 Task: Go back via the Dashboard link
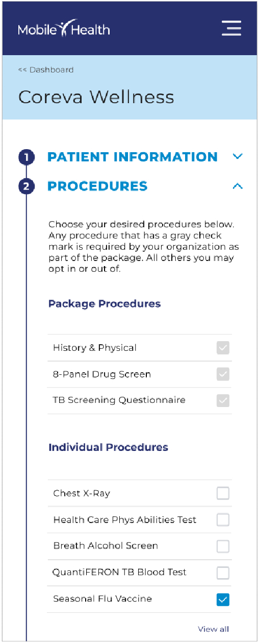click(x=46, y=69)
